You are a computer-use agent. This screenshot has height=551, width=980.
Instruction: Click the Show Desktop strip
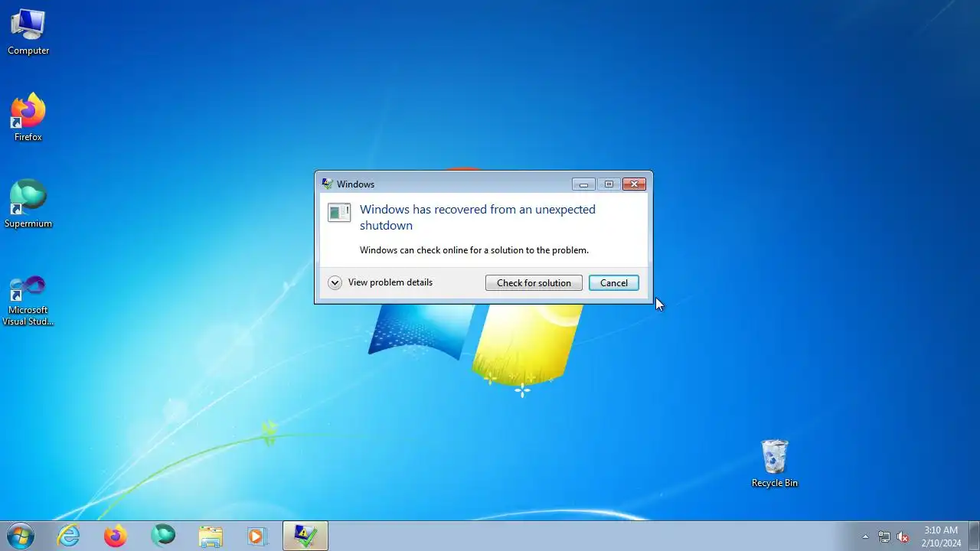[x=974, y=536]
